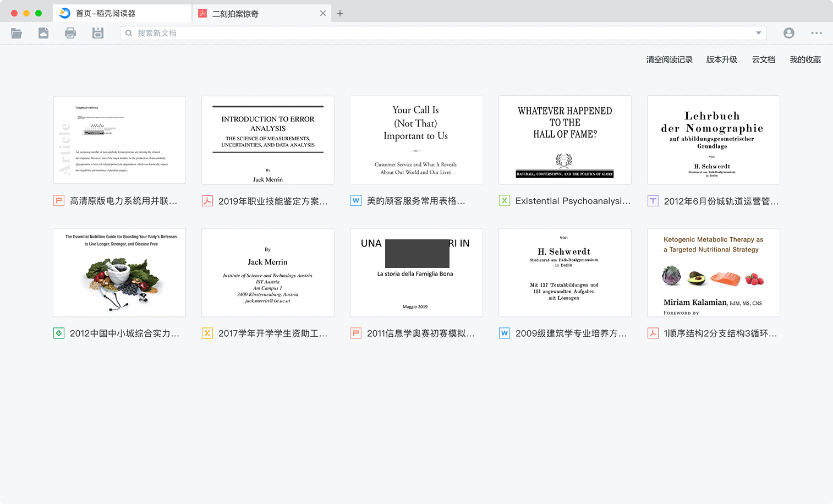
Task: Click the 清空阅读记录 link
Action: tap(670, 59)
